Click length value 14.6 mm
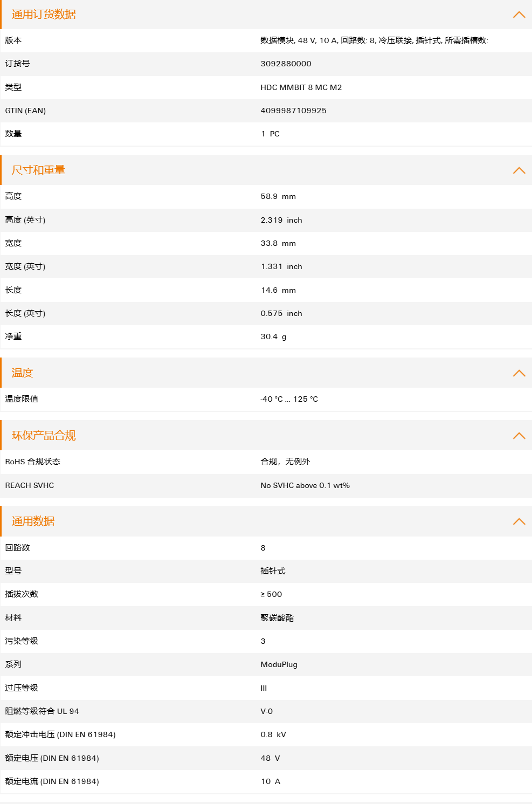The height and width of the screenshot is (804, 532). tap(278, 290)
